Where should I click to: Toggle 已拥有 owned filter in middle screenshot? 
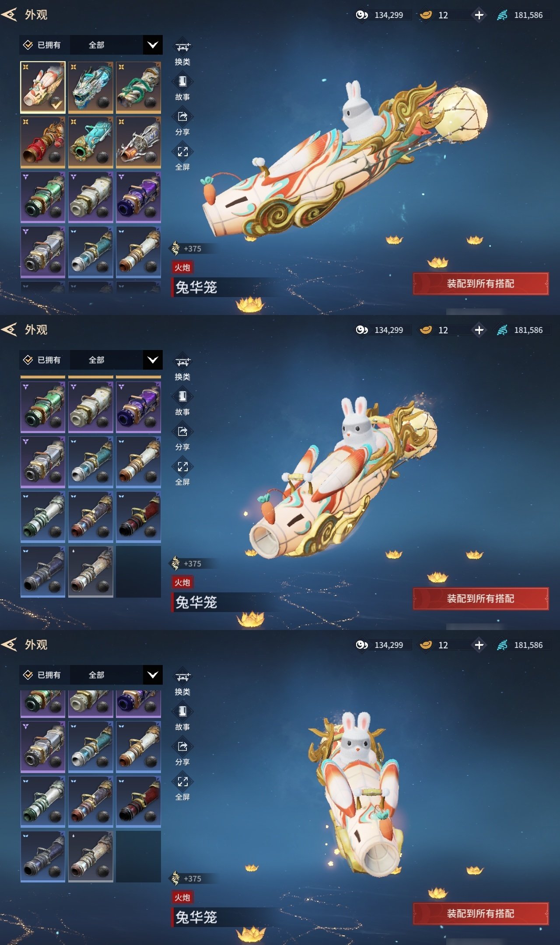click(x=42, y=360)
